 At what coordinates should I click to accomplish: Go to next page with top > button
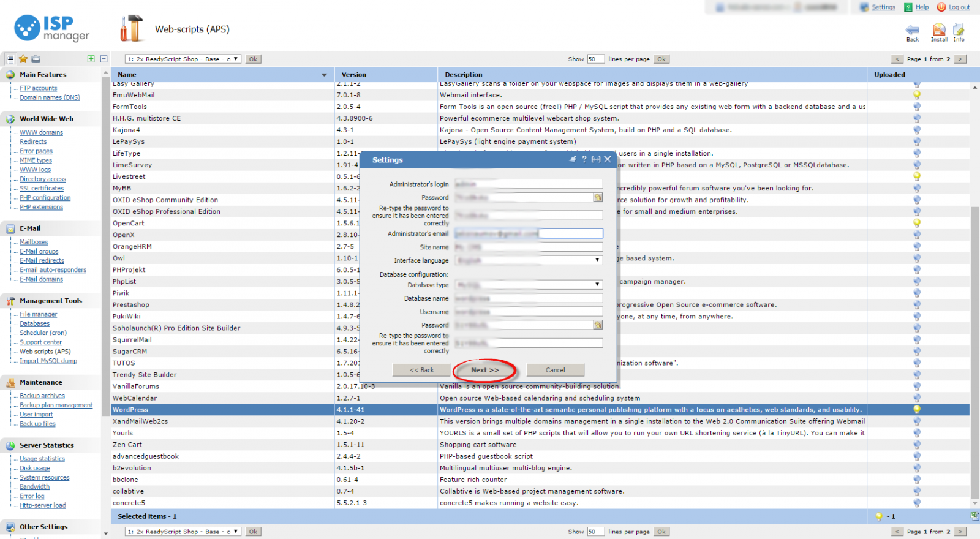[960, 59]
